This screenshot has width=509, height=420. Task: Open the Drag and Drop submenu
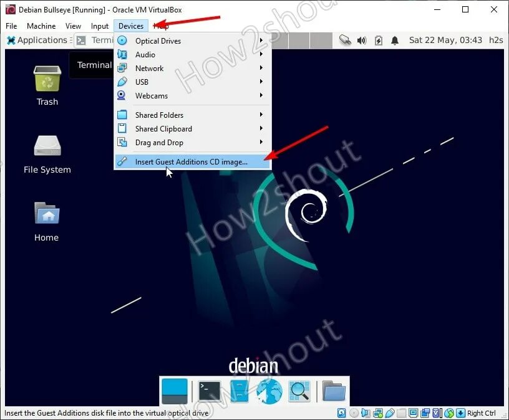coord(193,142)
